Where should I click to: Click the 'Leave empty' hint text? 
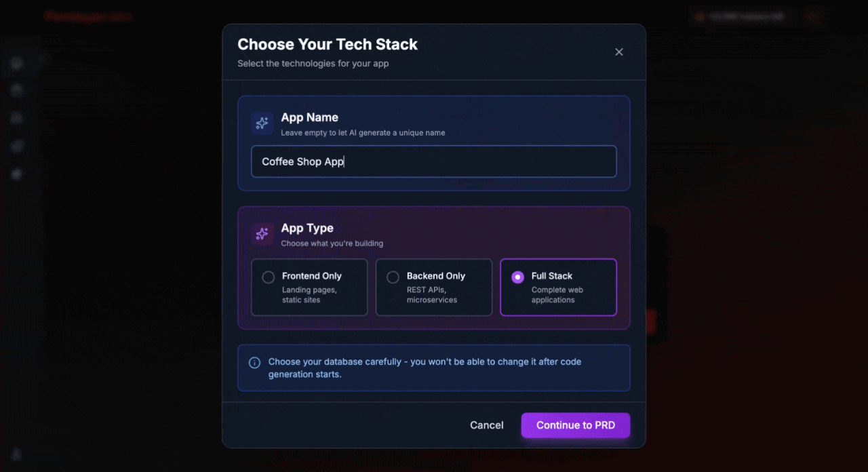click(363, 133)
